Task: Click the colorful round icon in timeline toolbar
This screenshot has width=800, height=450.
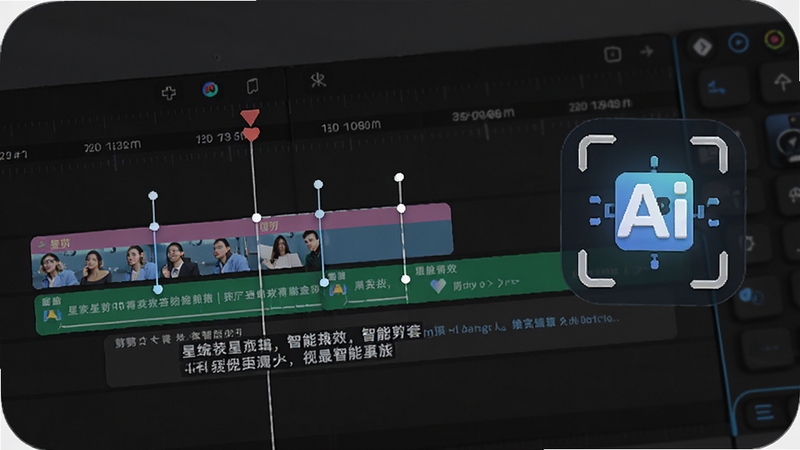Action: coord(210,89)
